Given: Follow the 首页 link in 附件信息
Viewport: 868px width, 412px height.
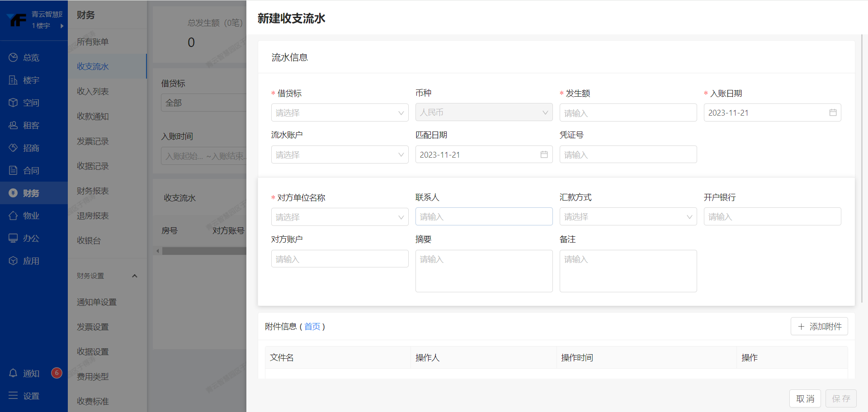Looking at the screenshot, I should (312, 327).
